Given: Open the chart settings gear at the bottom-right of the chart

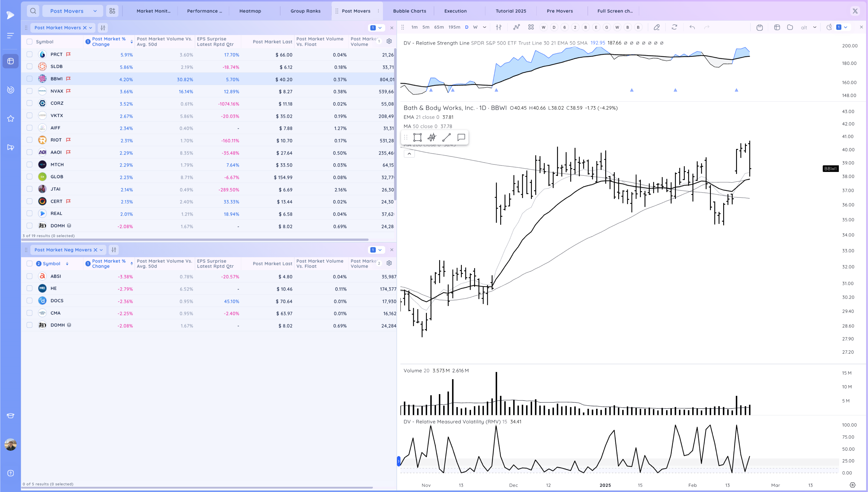Looking at the screenshot, I should coord(852,485).
